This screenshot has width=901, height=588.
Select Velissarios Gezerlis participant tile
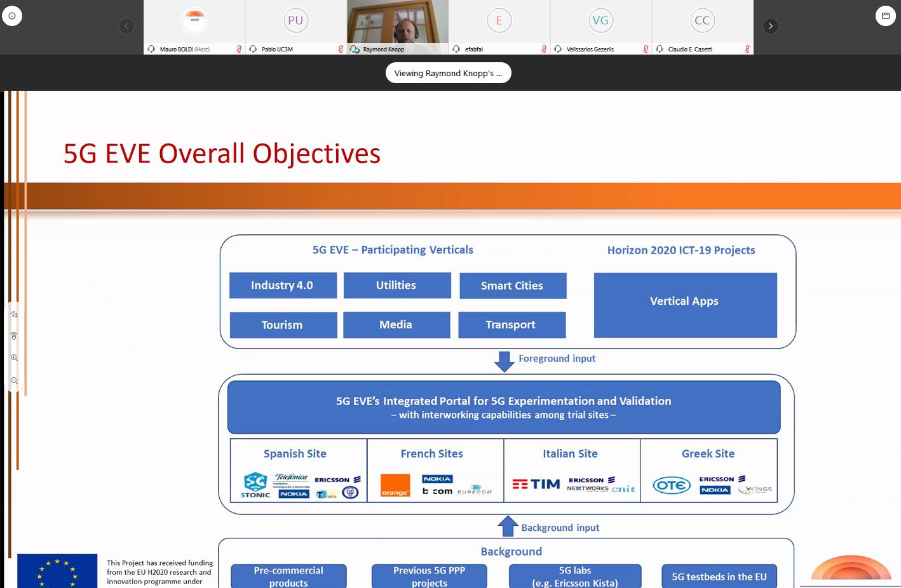(x=600, y=22)
